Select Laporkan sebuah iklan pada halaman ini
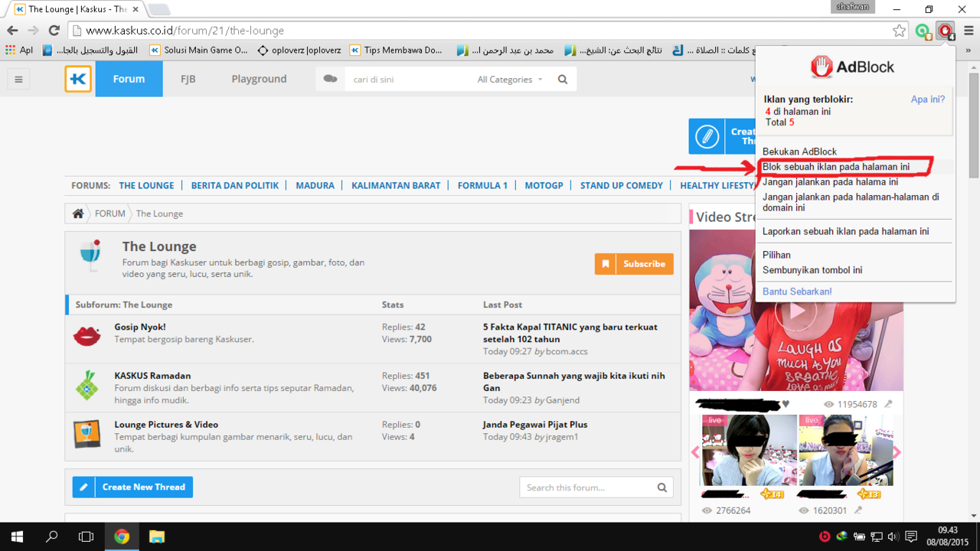Viewport: 980px width, 551px height. pyautogui.click(x=845, y=231)
